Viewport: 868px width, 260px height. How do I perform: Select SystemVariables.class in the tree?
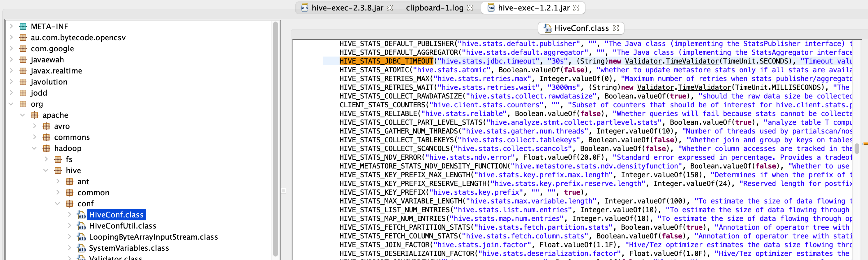[x=129, y=248]
